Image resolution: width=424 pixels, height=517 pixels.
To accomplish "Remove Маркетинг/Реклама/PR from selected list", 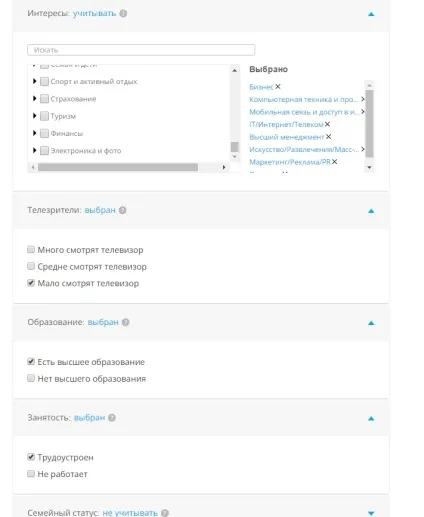I will point(334,162).
